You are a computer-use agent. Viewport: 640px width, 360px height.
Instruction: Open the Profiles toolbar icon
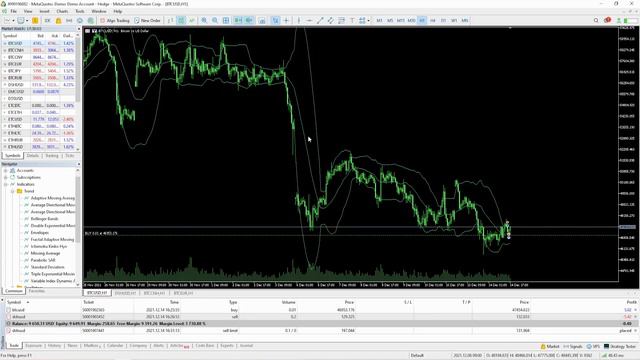(x=20, y=20)
